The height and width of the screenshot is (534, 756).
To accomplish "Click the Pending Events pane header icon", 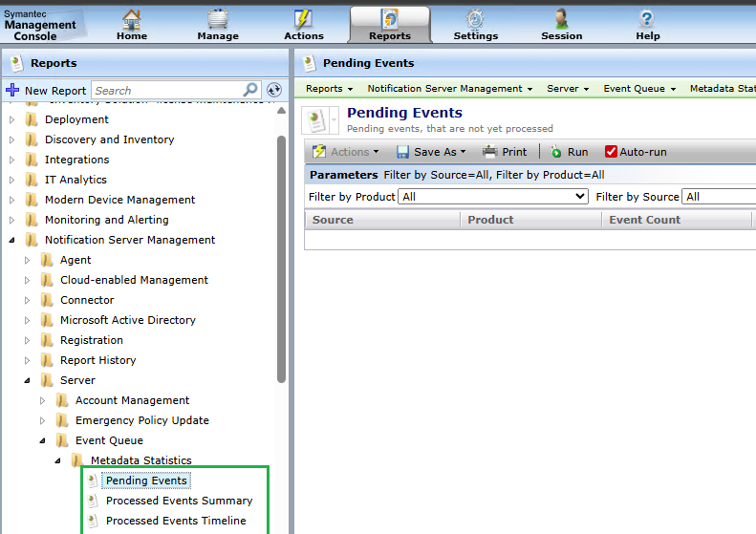I will pyautogui.click(x=309, y=63).
